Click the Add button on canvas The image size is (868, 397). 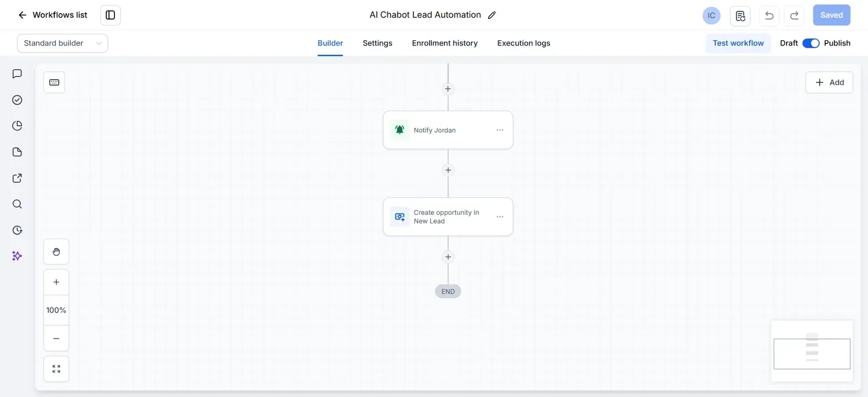pos(829,82)
